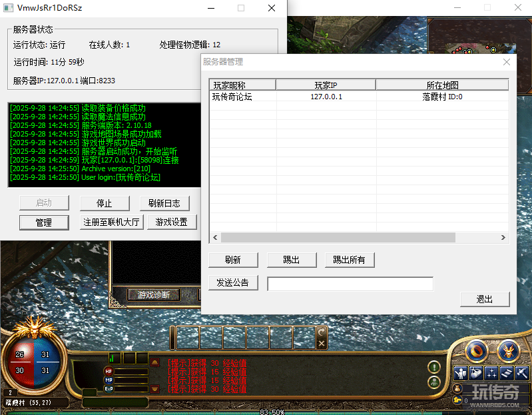Click the HP bar next to HP label

point(131,372)
